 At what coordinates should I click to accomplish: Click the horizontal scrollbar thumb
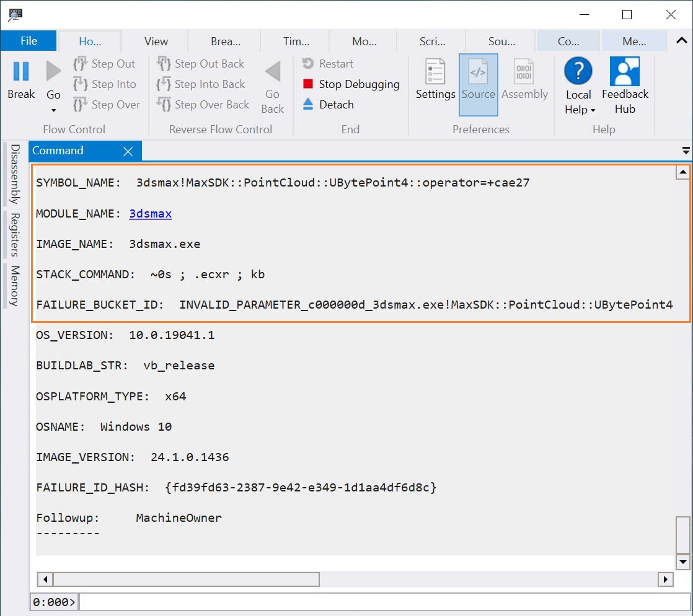pos(186,579)
